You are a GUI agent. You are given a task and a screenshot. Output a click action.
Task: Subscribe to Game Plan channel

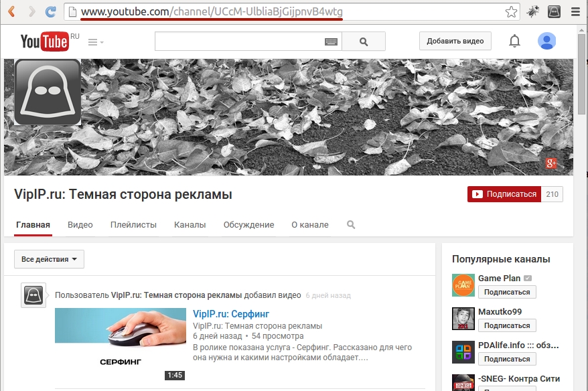click(x=507, y=292)
